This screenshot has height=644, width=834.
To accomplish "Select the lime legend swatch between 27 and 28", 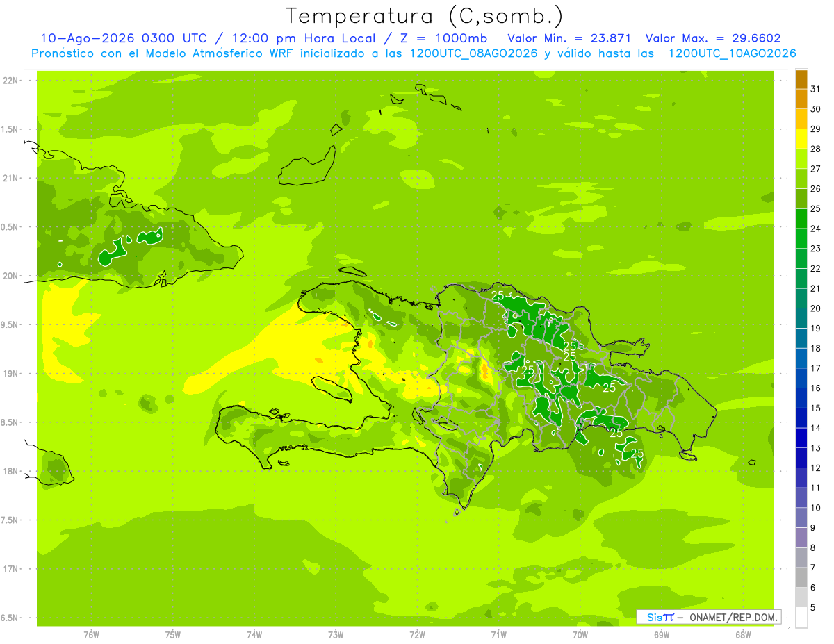I will coord(801,158).
